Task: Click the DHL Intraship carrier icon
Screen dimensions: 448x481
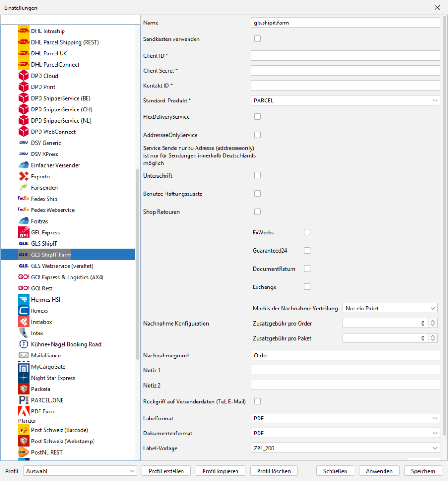Action: [x=24, y=31]
